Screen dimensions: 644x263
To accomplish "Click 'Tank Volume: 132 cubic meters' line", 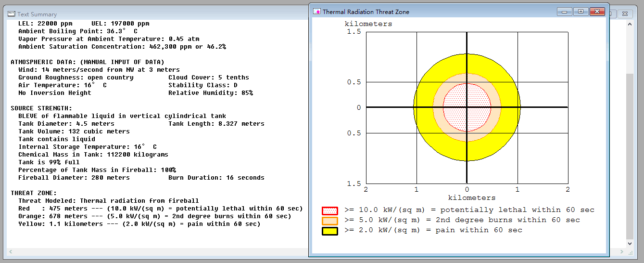I will [74, 131].
